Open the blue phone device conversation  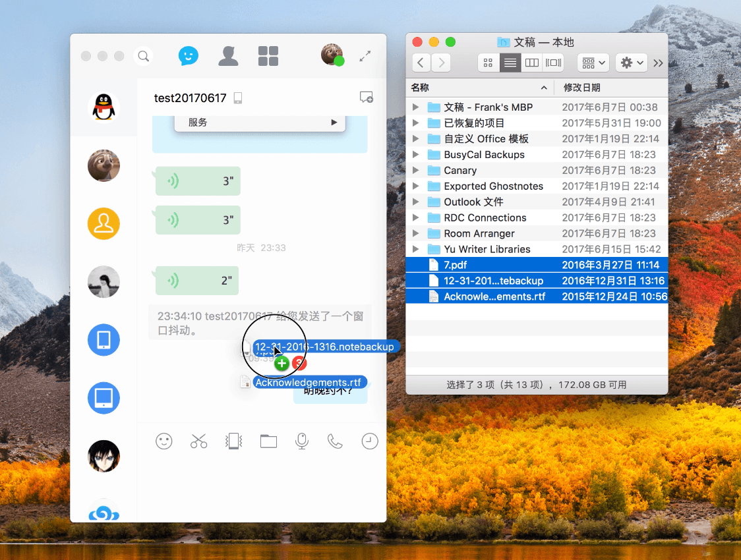[x=104, y=340]
